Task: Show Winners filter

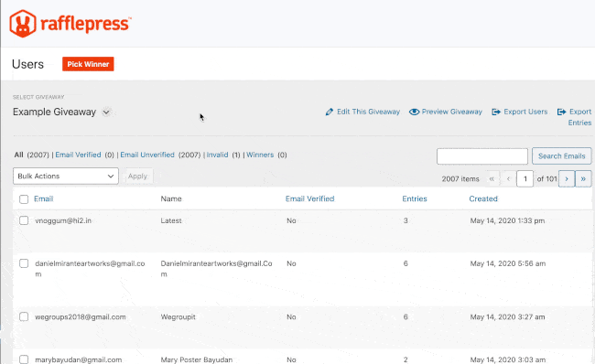Action: 260,155
